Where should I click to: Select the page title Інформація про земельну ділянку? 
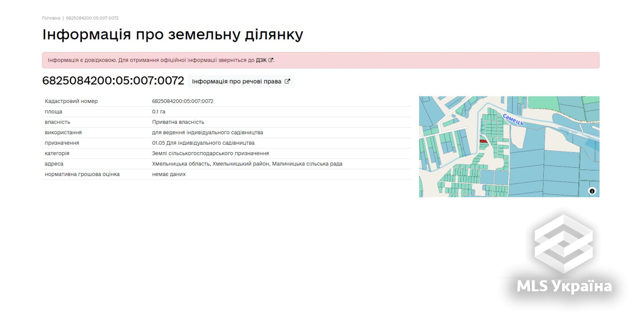point(172,35)
